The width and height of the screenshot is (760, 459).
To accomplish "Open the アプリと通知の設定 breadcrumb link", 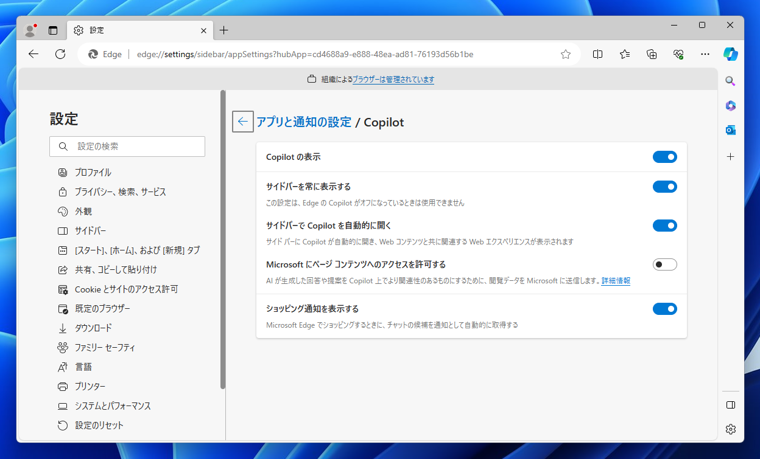I will coord(303,122).
